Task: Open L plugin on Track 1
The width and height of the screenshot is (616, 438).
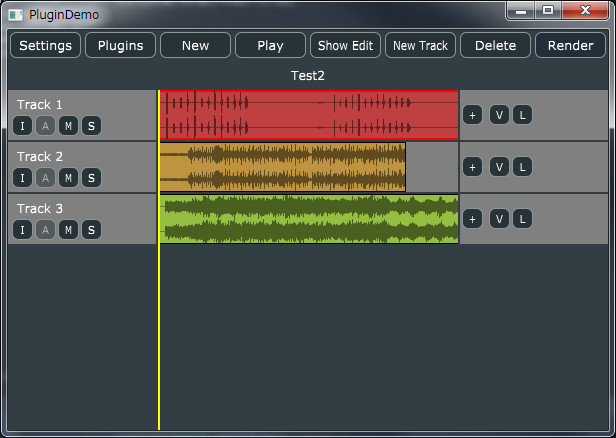Action: (x=522, y=115)
